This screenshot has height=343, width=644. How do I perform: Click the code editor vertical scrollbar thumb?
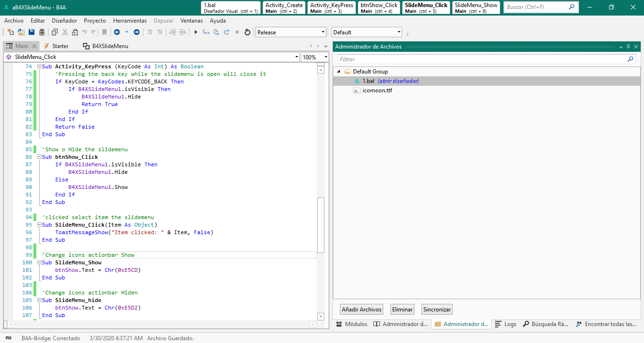tap(321, 224)
